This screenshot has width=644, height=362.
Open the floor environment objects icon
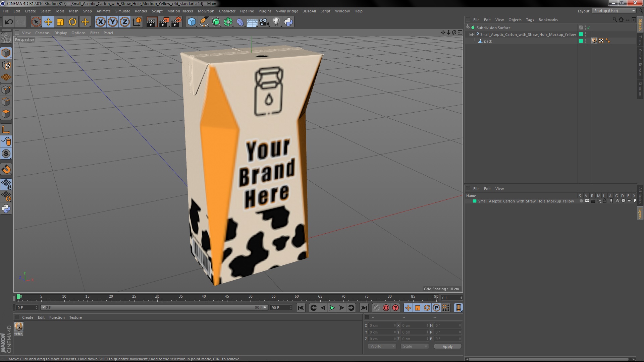point(252,22)
